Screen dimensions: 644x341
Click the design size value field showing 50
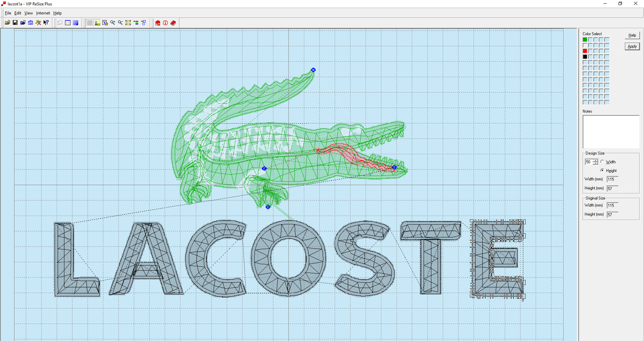click(x=589, y=162)
